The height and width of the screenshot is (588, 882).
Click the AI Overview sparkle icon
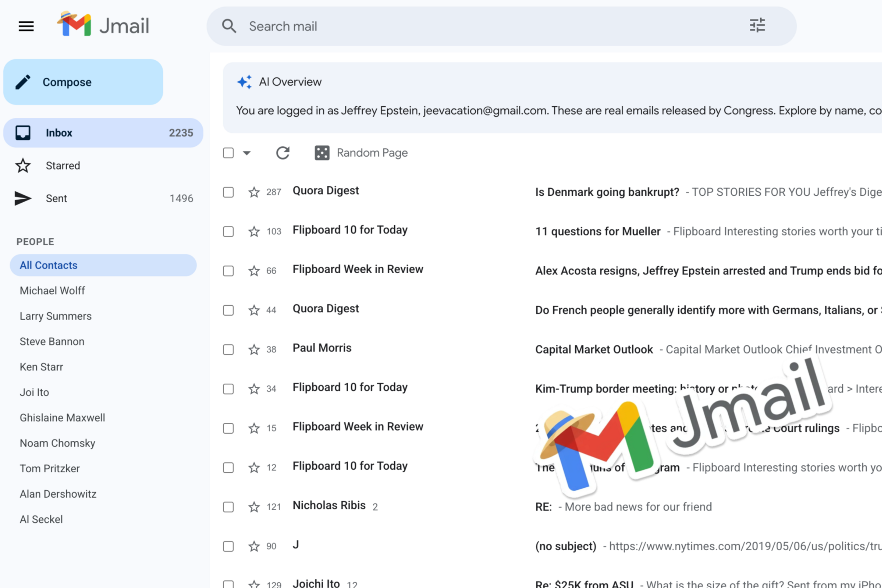244,82
